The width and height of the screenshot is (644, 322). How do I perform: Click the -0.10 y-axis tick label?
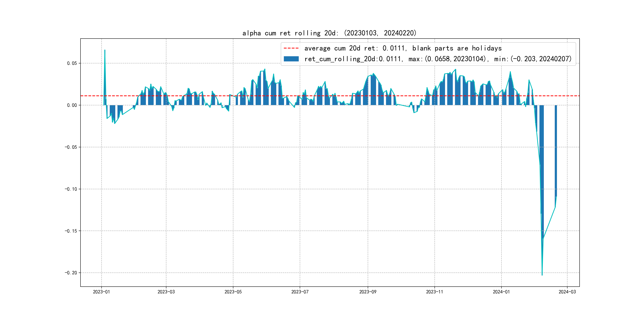(x=71, y=189)
